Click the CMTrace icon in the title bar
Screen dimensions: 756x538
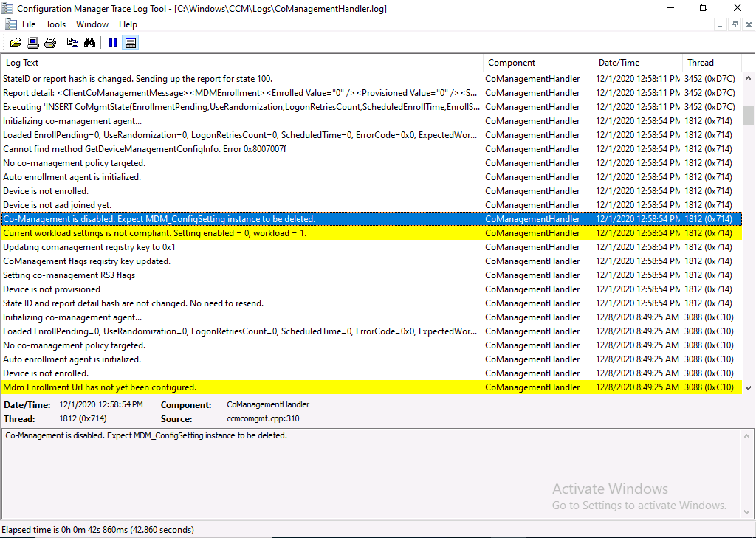(x=7, y=8)
